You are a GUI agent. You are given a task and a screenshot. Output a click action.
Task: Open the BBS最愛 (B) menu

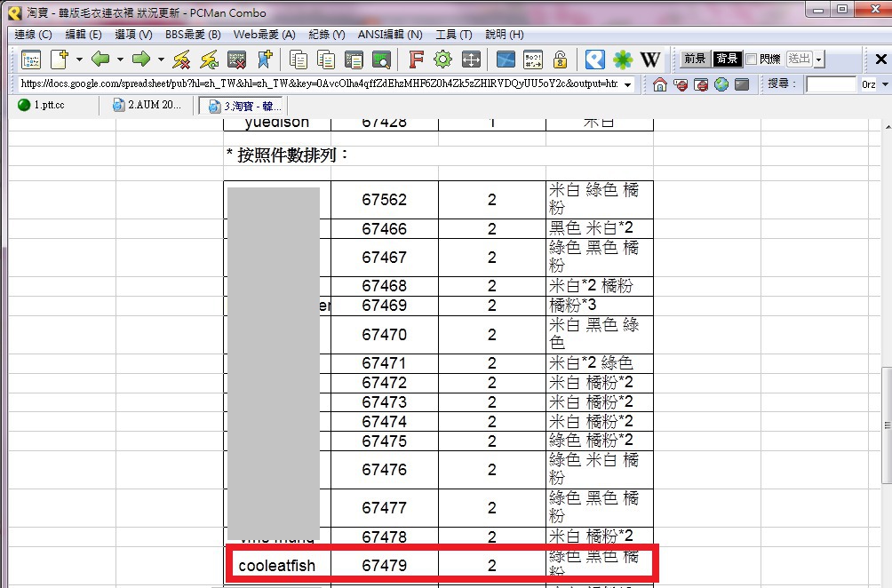pyautogui.click(x=193, y=35)
